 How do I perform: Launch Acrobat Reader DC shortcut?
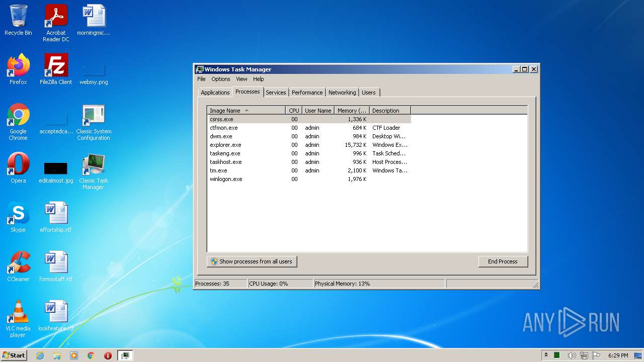(x=56, y=23)
